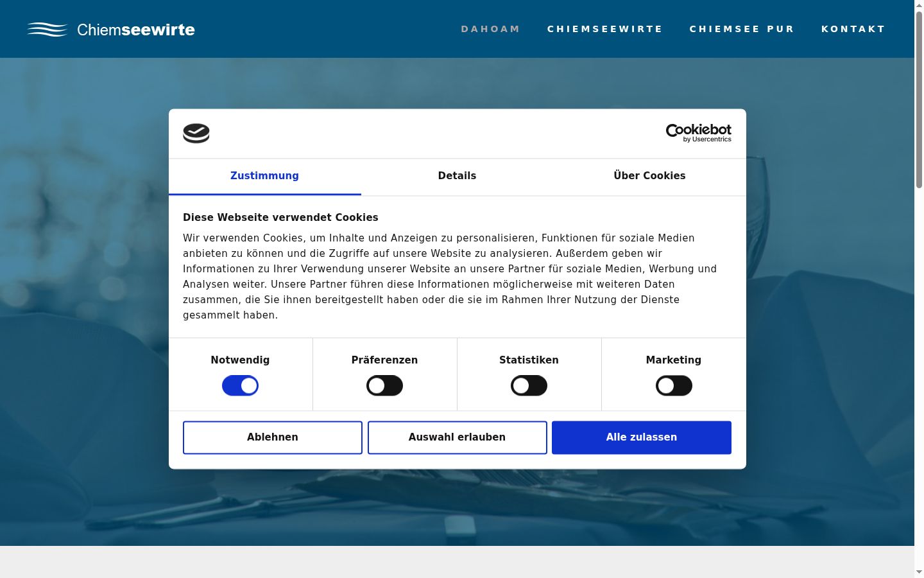Viewport: 924px width, 578px height.
Task: Toggle the Notwendig cookie switch
Action: (240, 386)
